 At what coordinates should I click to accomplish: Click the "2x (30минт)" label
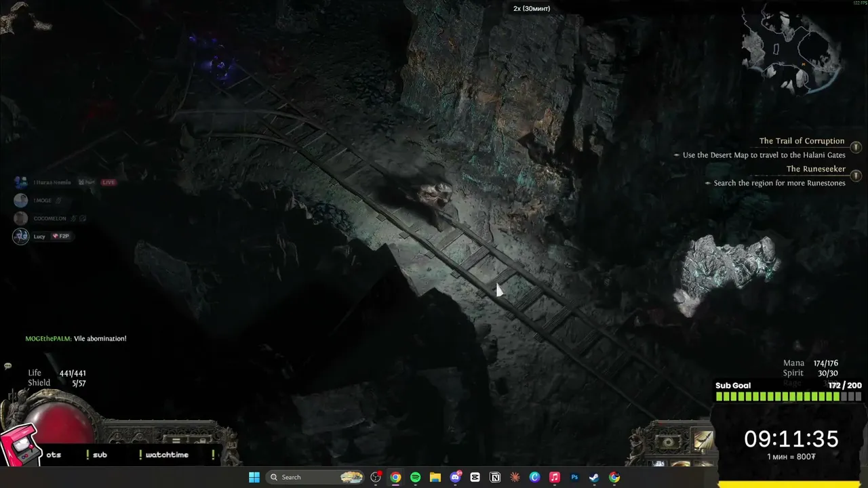point(532,9)
